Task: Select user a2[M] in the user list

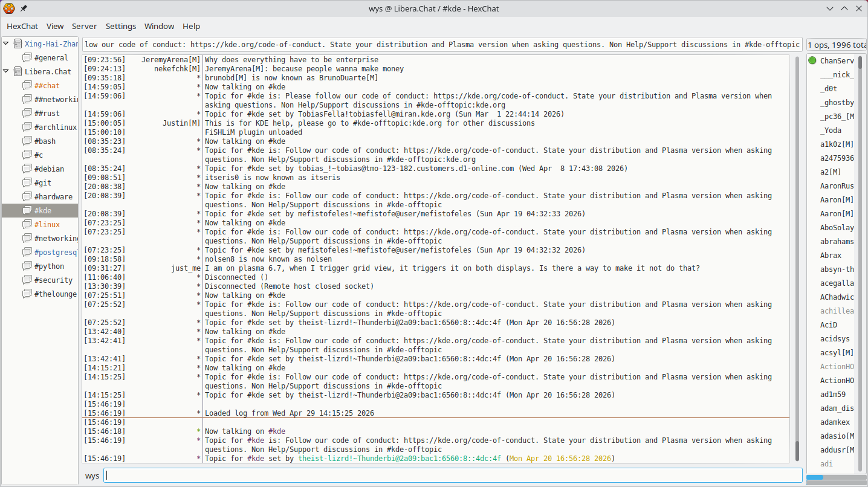Action: (831, 172)
